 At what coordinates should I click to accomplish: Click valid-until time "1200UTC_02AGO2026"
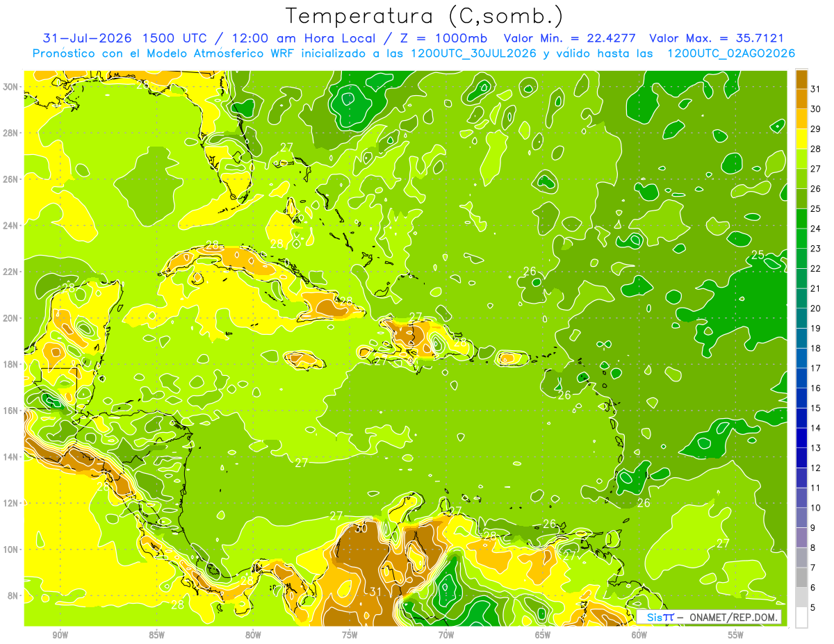tap(731, 53)
